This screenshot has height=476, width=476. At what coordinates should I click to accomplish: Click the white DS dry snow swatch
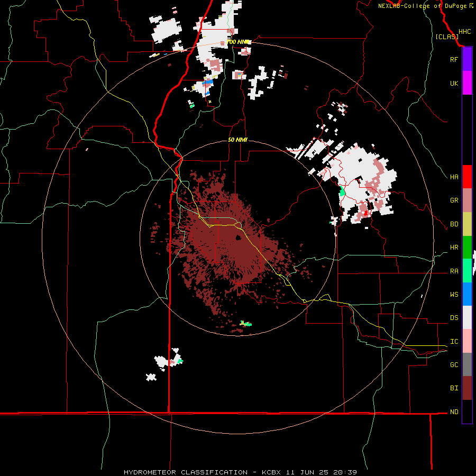pos(467,317)
